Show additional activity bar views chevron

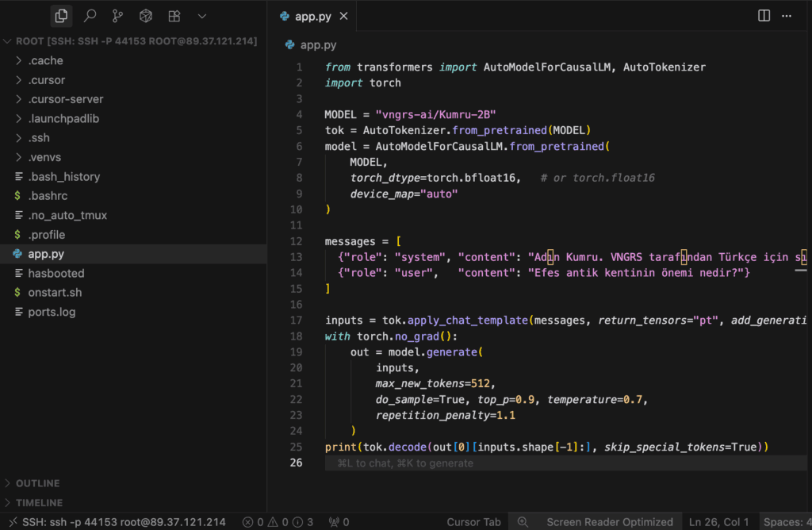(x=202, y=15)
